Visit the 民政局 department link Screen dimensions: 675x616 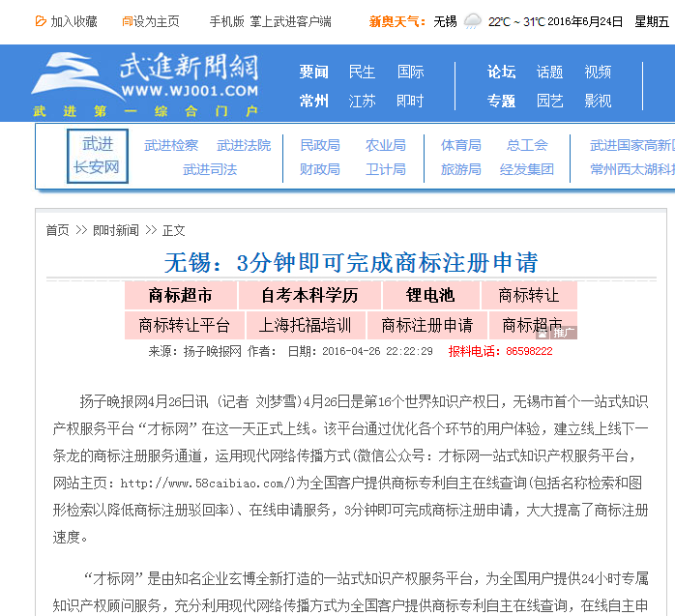coord(319,145)
